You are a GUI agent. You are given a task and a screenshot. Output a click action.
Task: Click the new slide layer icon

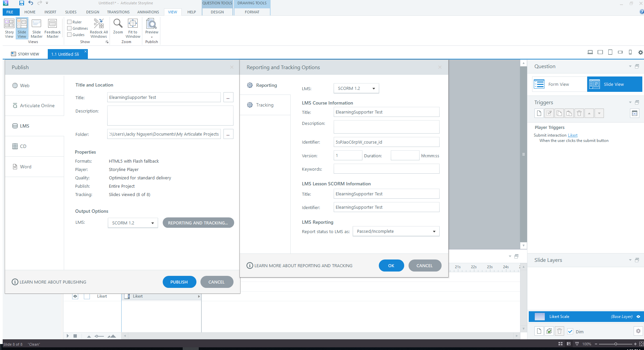[539, 331]
